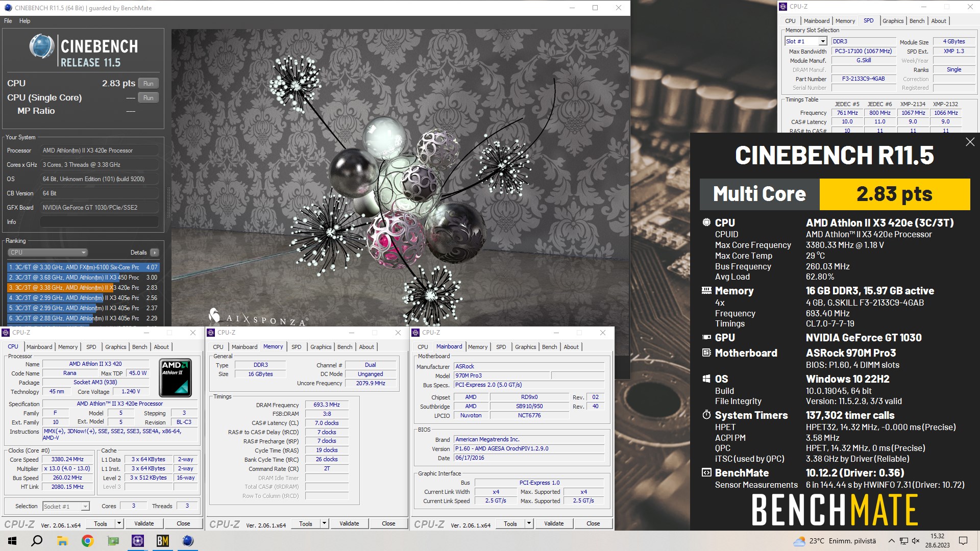The image size is (980, 551).
Task: Click Validate in the CPU-Z Mainboard window
Action: [554, 523]
